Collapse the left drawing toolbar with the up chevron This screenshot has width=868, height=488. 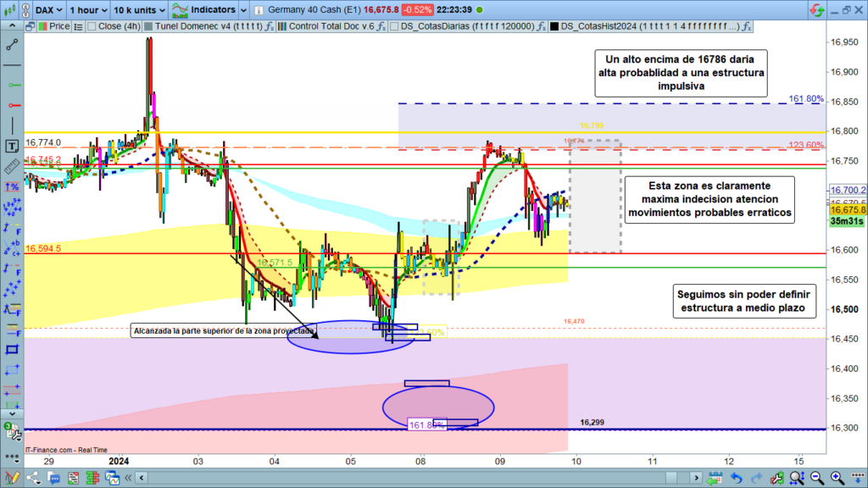12,26
